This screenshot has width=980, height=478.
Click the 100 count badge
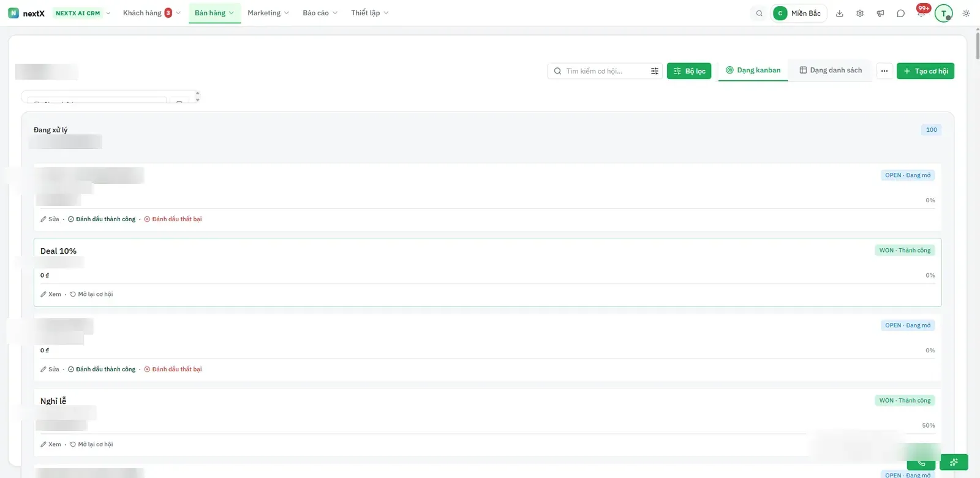(x=932, y=130)
